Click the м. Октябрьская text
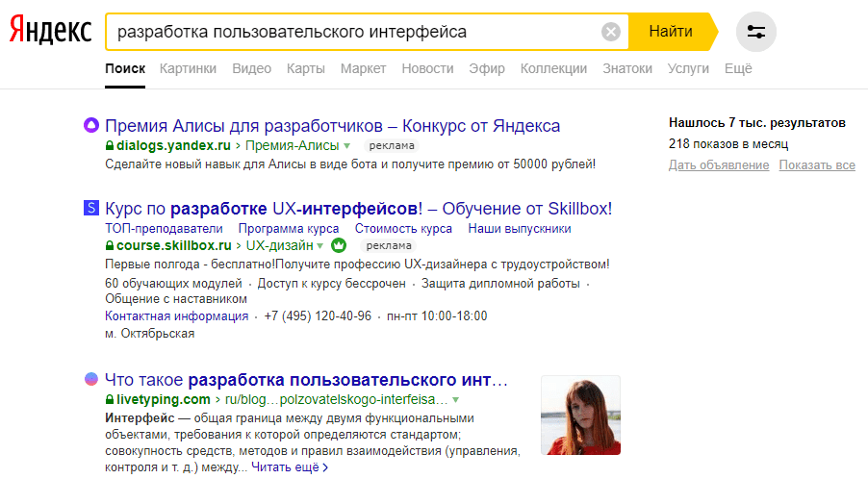 coord(149,334)
